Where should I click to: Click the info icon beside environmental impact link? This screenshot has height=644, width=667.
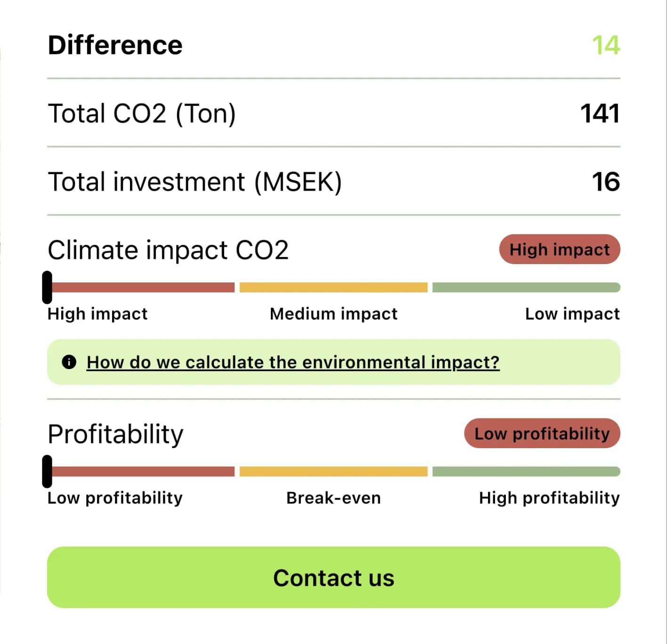[x=69, y=362]
